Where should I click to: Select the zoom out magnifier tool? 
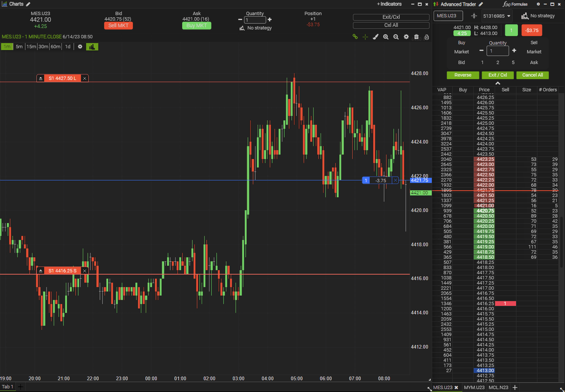click(396, 37)
